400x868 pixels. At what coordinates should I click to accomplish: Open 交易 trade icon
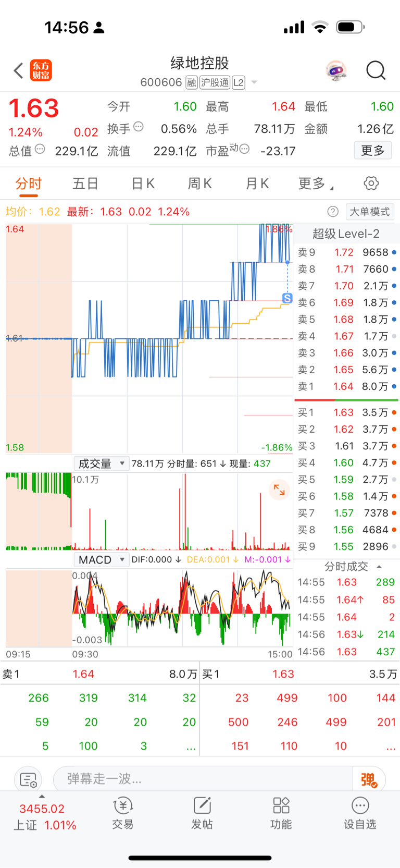(123, 813)
